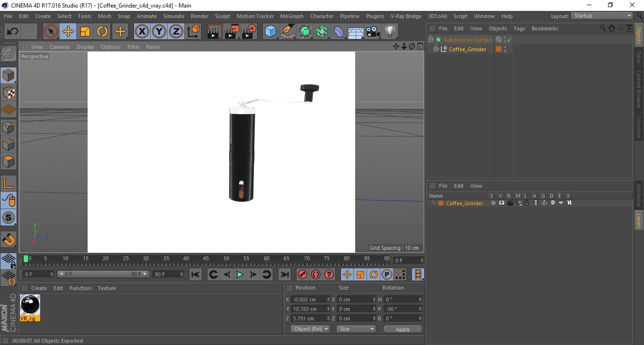Click Position X value stepper arrows

pos(328,300)
